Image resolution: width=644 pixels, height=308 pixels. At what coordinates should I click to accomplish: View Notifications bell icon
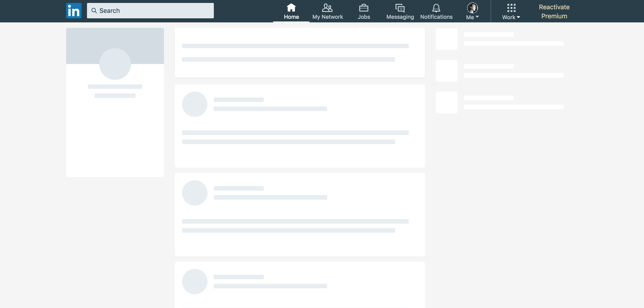[436, 8]
